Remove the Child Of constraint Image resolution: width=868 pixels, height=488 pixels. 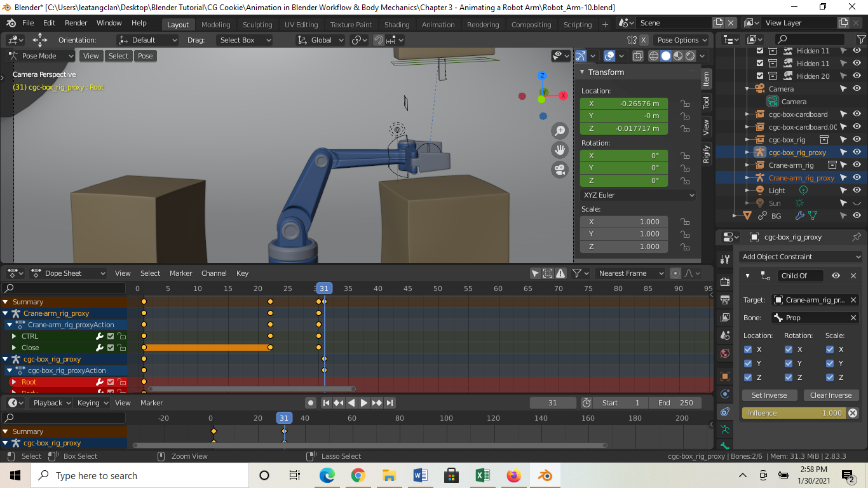point(853,276)
